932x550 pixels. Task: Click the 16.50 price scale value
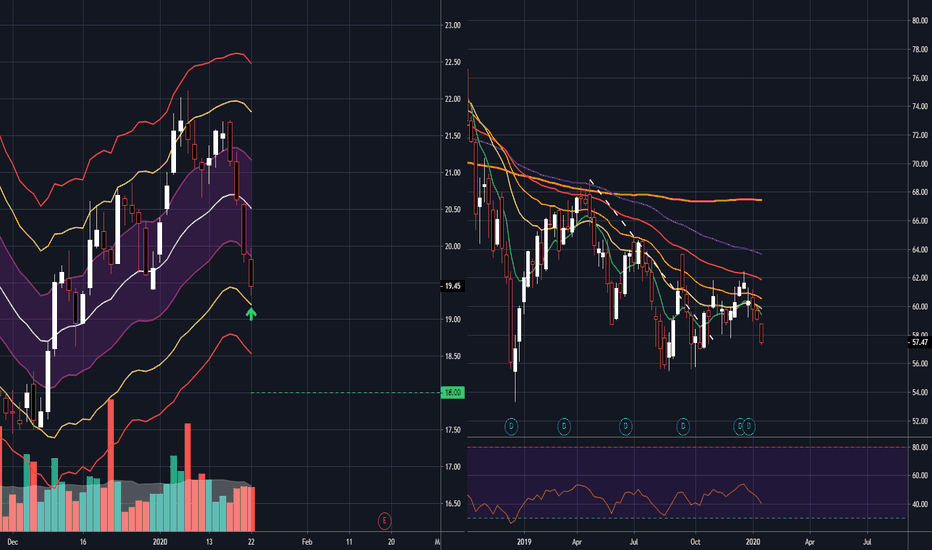click(x=452, y=504)
